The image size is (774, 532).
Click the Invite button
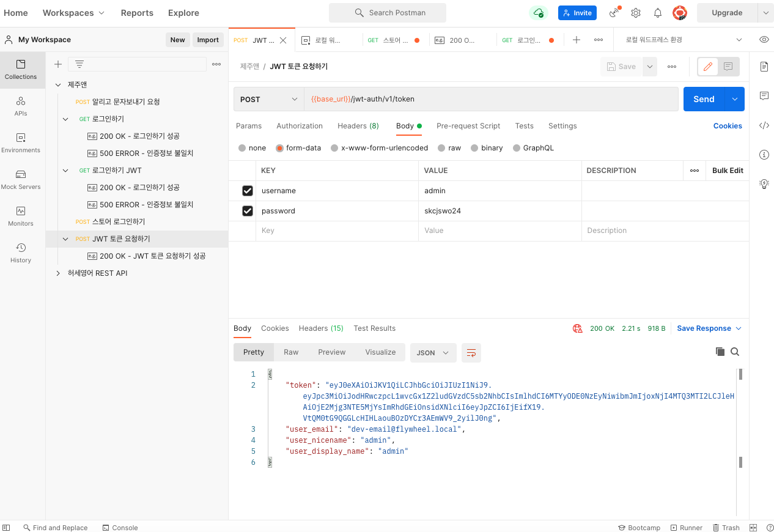click(x=577, y=13)
